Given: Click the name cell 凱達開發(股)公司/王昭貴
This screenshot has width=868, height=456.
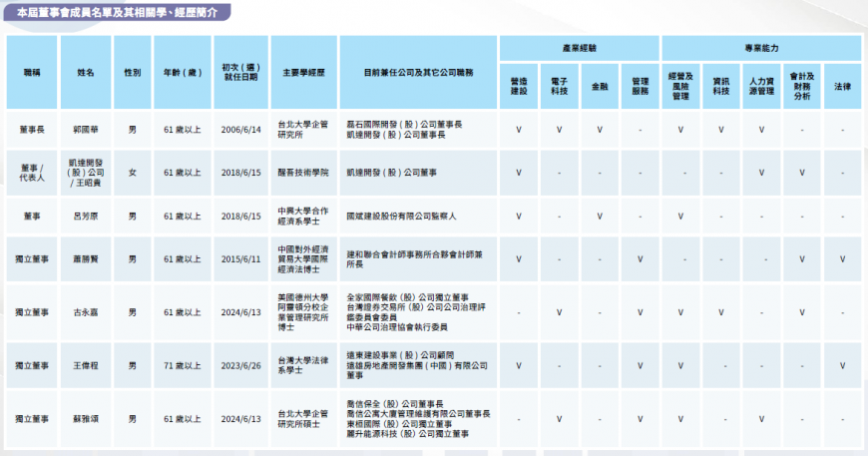Looking at the screenshot, I should pos(86,173).
